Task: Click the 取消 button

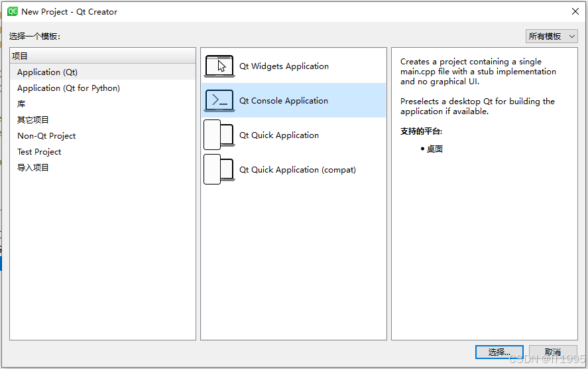Action: 553,352
